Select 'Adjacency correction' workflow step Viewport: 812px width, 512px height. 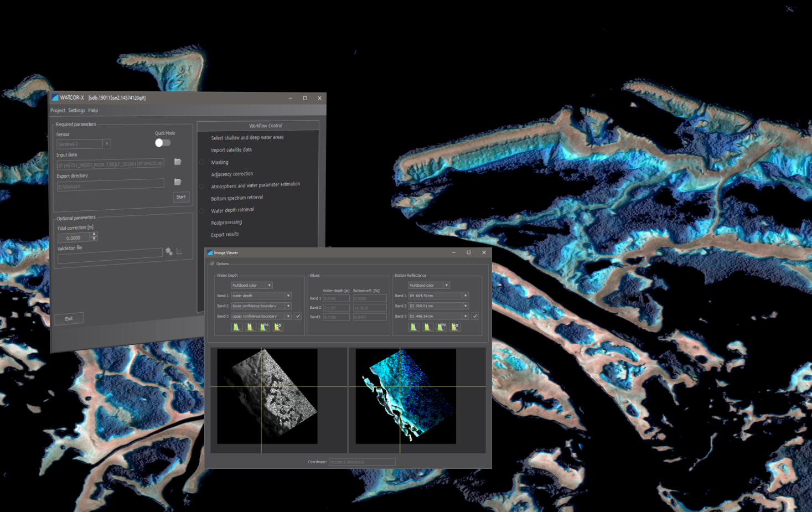(232, 174)
